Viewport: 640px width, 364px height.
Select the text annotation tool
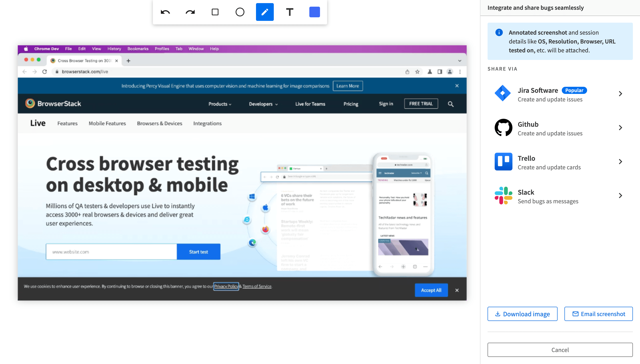coord(290,12)
